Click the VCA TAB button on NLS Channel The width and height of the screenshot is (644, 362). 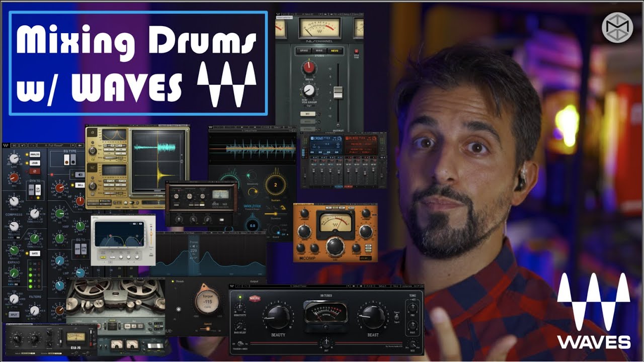tap(357, 51)
